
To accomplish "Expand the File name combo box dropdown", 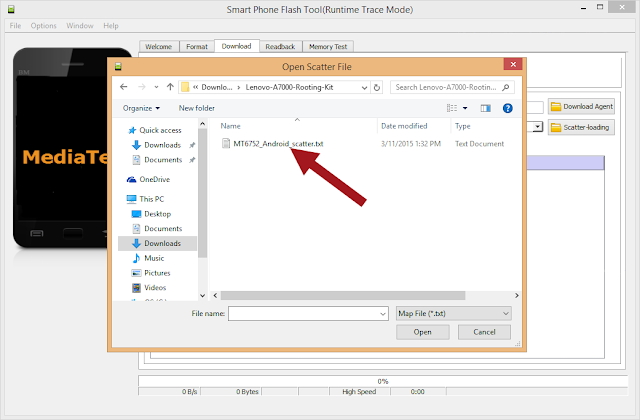I will pos(383,313).
